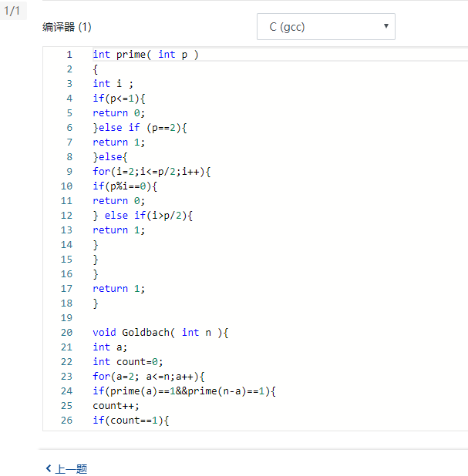This screenshot has width=468, height=476.
Task: Click the 1/1 page indicator
Action: 12,10
